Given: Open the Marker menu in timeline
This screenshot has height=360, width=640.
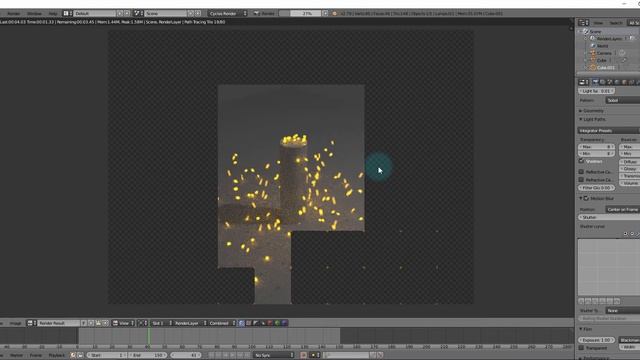Looking at the screenshot, I should 16,355.
